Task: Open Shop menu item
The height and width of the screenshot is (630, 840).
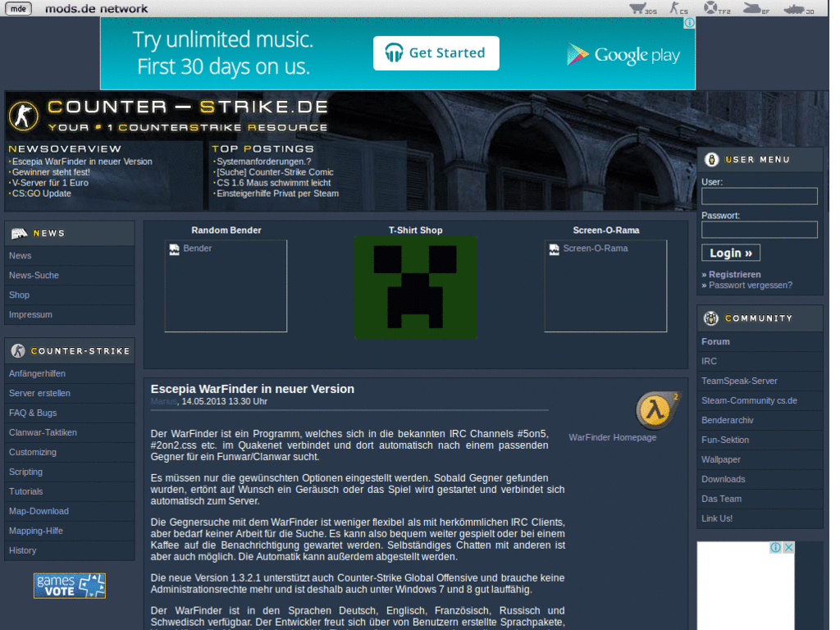Action: point(70,295)
